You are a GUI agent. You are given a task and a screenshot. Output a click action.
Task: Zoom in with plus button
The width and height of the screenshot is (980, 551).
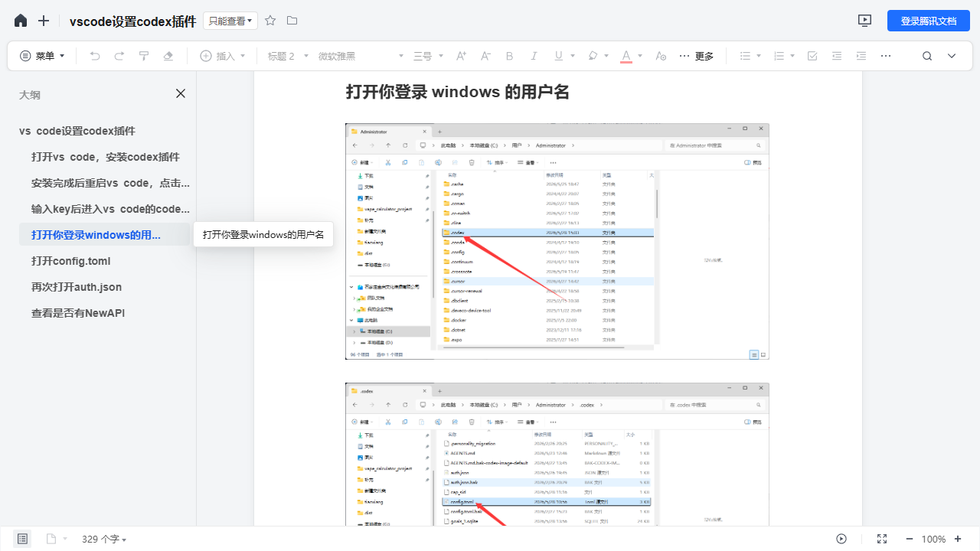(x=958, y=539)
